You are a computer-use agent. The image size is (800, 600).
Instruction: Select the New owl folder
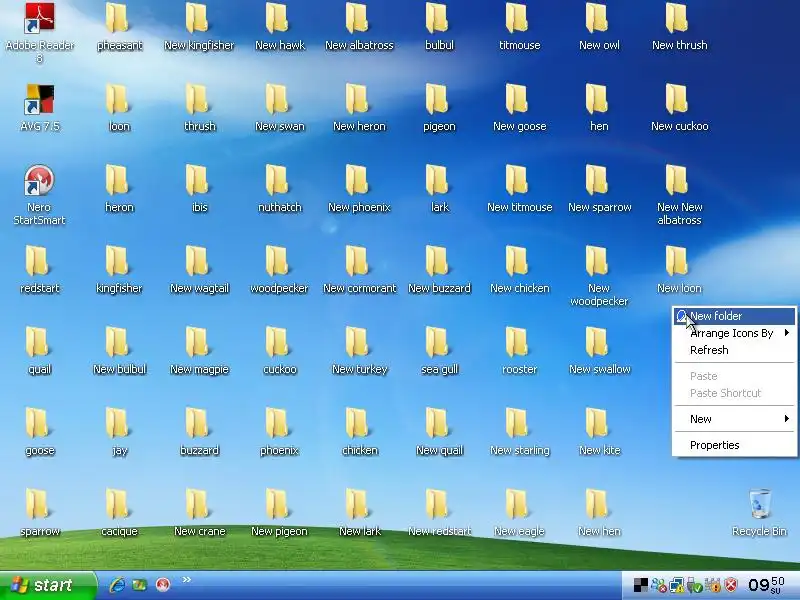(599, 27)
